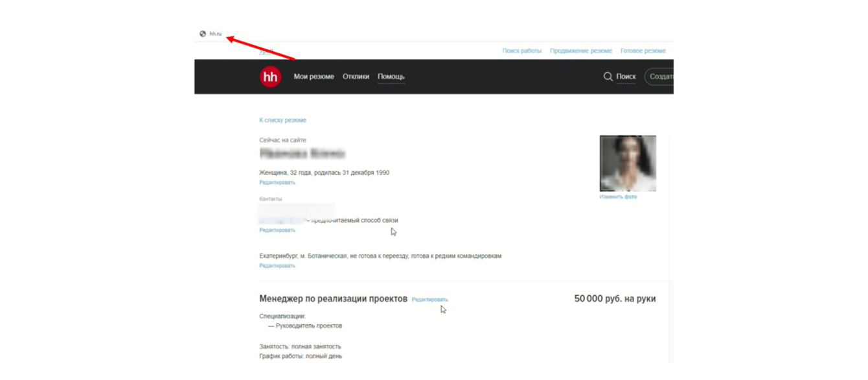Click the Контакты label
Image resolution: width=868 pixels, height=380 pixels.
tap(271, 199)
